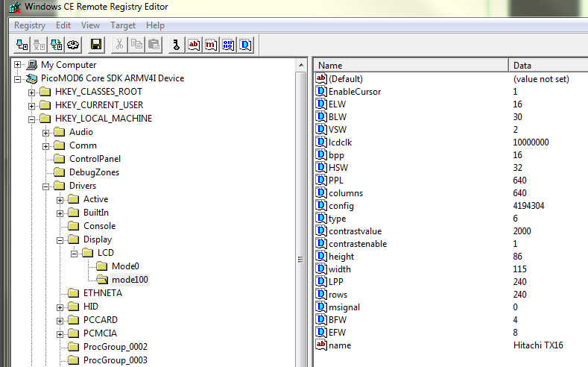Click the new binary value toolbar icon
This screenshot has height=367, width=588.
coord(228,45)
